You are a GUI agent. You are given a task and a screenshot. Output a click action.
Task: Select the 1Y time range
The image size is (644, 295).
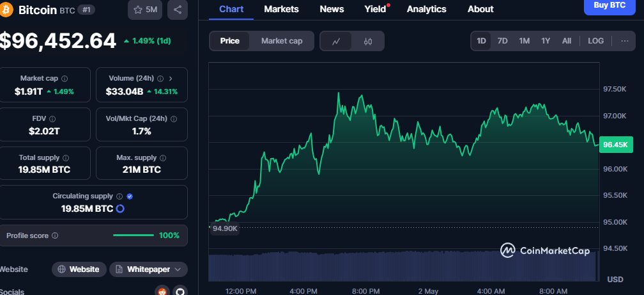[x=546, y=41]
